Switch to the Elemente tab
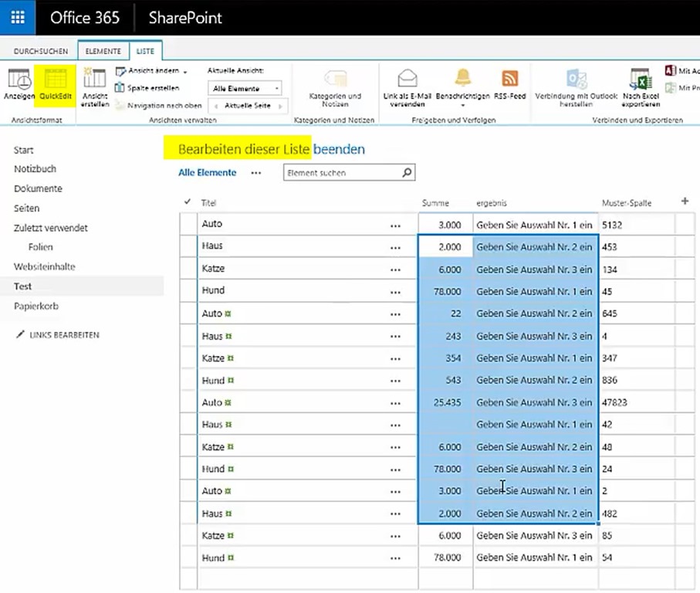Image resolution: width=700 pixels, height=593 pixels. coord(103,51)
